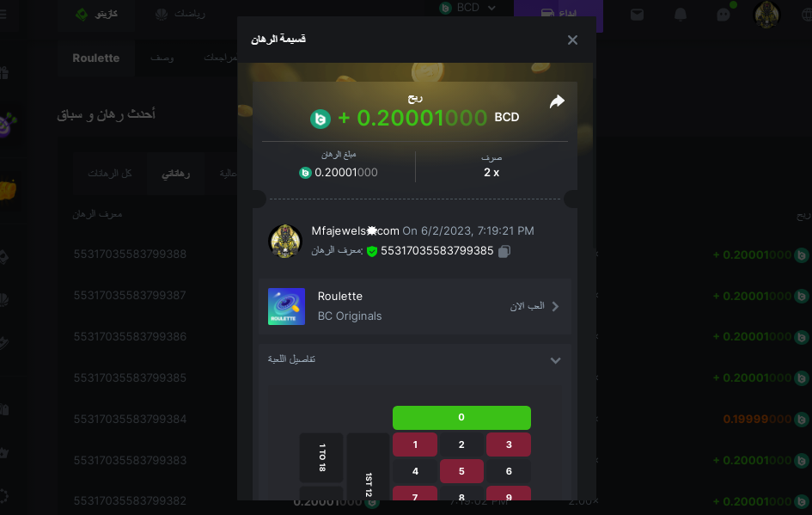Open the كازينو casino menu item
Screen dimensions: 812x515
coord(97,14)
